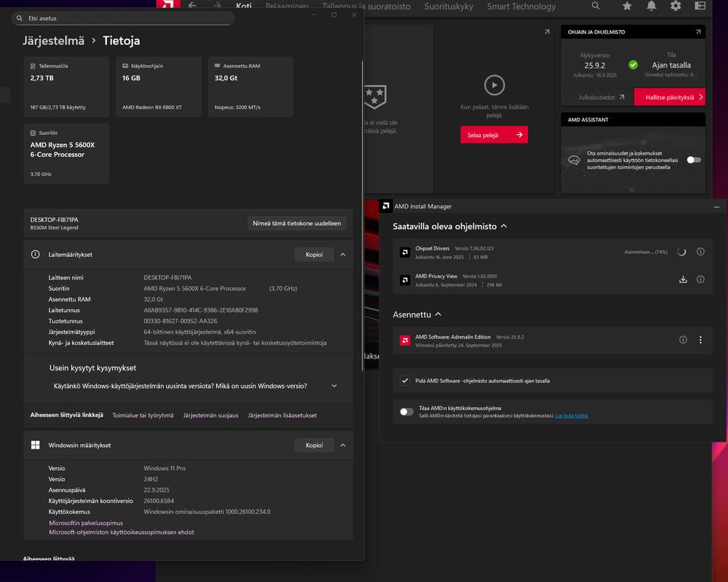
Task: Click in the Etsi asetus search field
Action: 123,18
